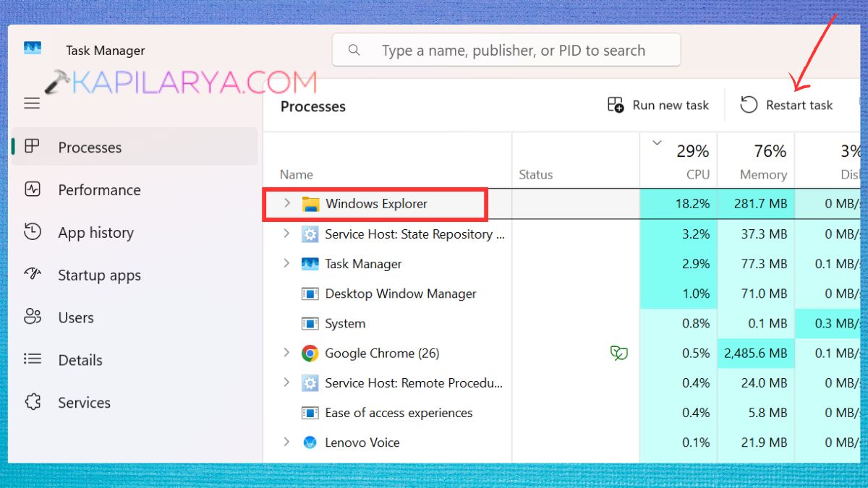Expand the Lenovo Voice process group
Screen dimensions: 868x488
[x=286, y=442]
